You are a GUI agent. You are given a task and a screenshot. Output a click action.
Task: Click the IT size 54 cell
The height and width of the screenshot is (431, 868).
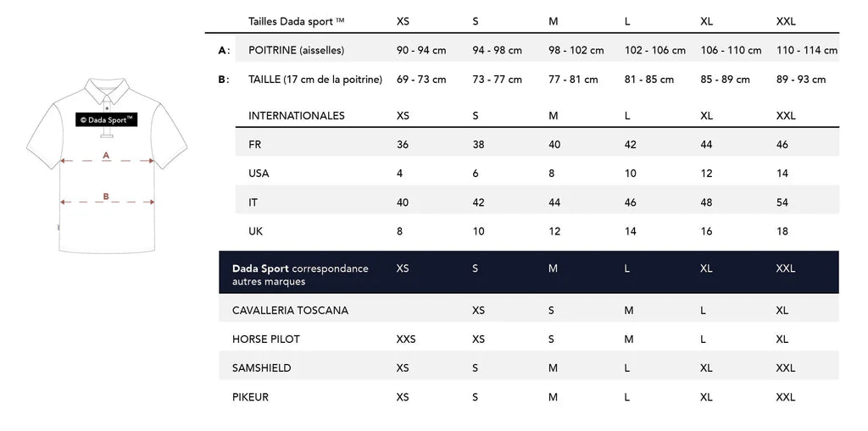782,202
